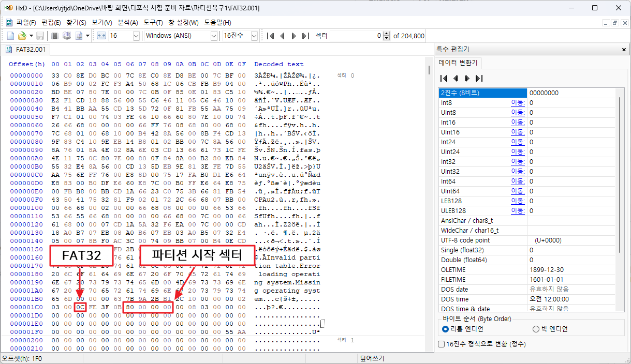Click the Offset(h) column header
This screenshot has height=364, width=631.
click(x=27, y=64)
